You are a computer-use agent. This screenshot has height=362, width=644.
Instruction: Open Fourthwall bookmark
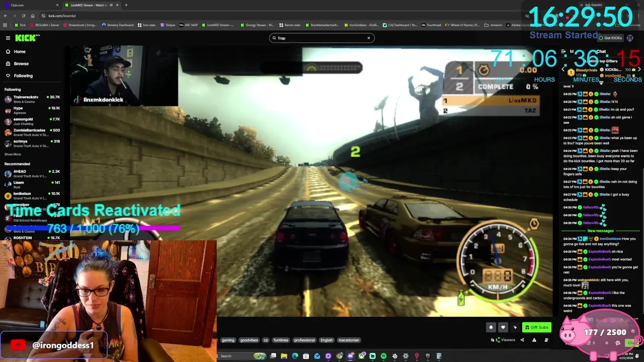point(431,25)
